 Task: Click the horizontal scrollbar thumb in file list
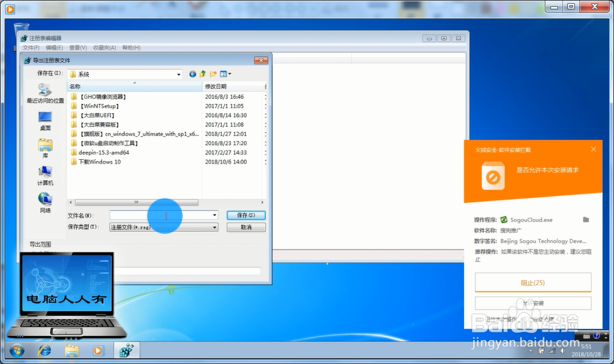136,202
